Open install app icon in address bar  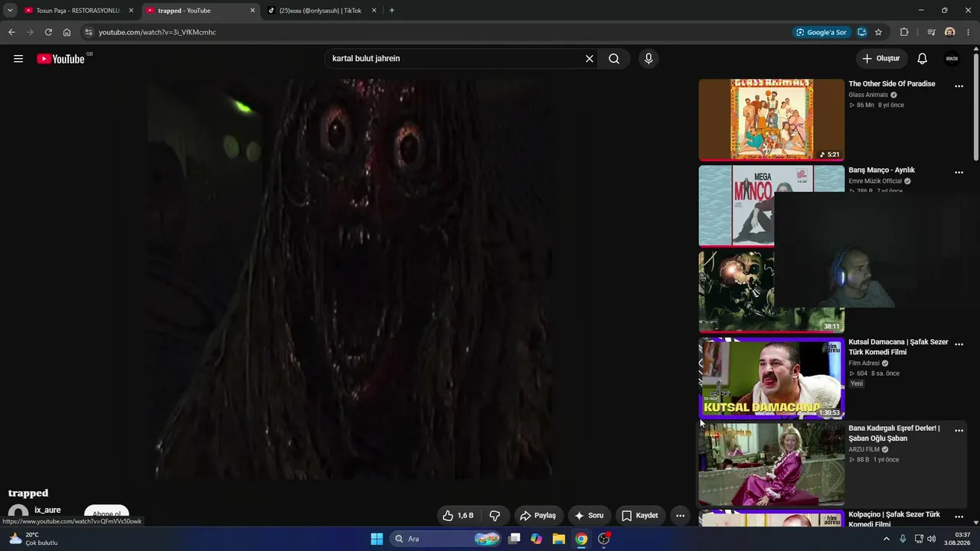862,32
